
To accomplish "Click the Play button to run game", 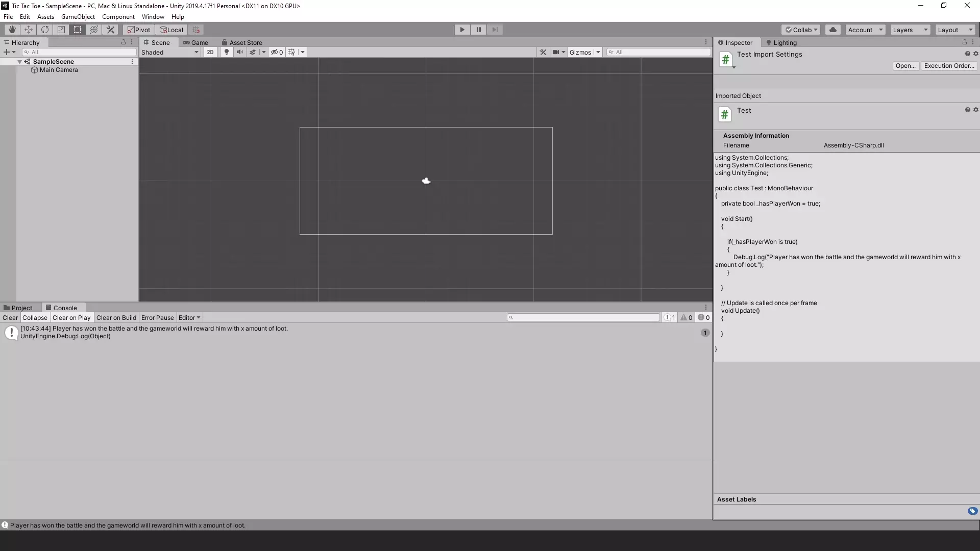I will click(462, 30).
